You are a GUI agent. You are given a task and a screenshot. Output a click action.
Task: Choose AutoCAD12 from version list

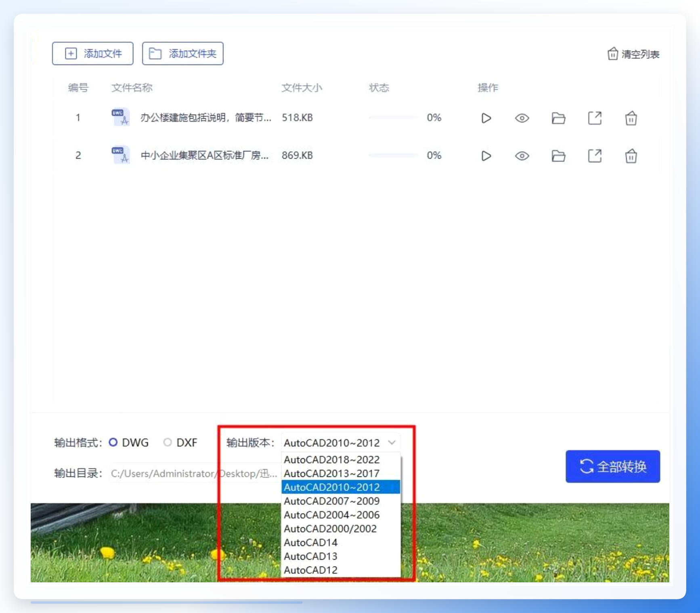341,570
